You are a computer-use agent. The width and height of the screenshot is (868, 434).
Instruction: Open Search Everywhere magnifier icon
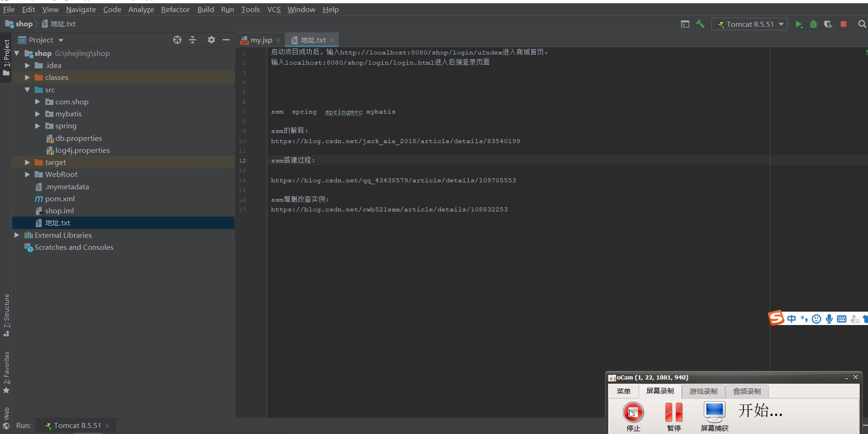pos(862,24)
